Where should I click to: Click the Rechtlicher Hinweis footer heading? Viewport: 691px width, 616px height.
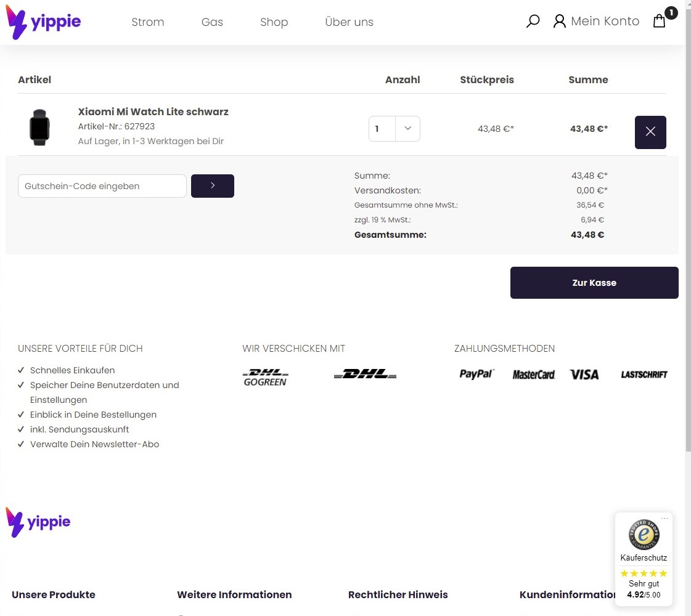tap(398, 595)
